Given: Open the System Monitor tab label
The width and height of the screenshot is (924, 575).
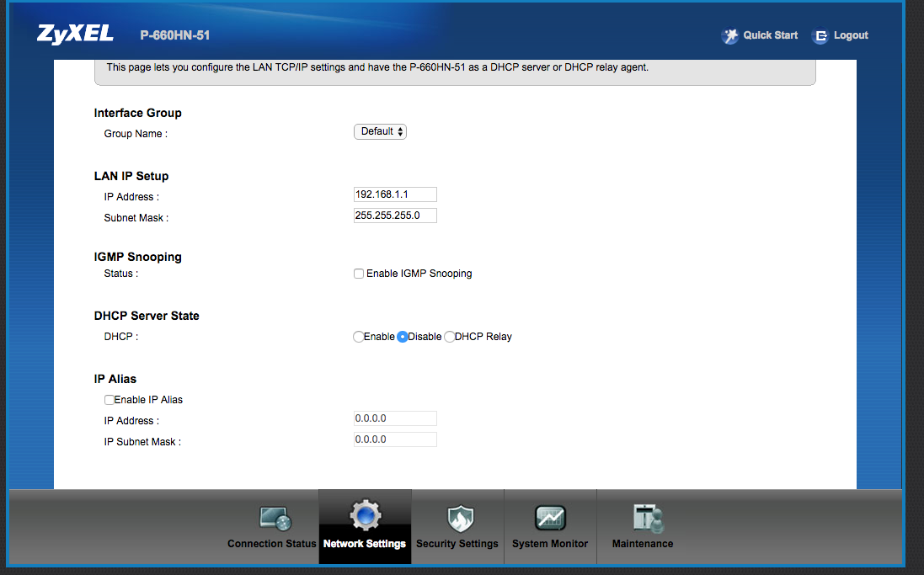Looking at the screenshot, I should pos(550,543).
